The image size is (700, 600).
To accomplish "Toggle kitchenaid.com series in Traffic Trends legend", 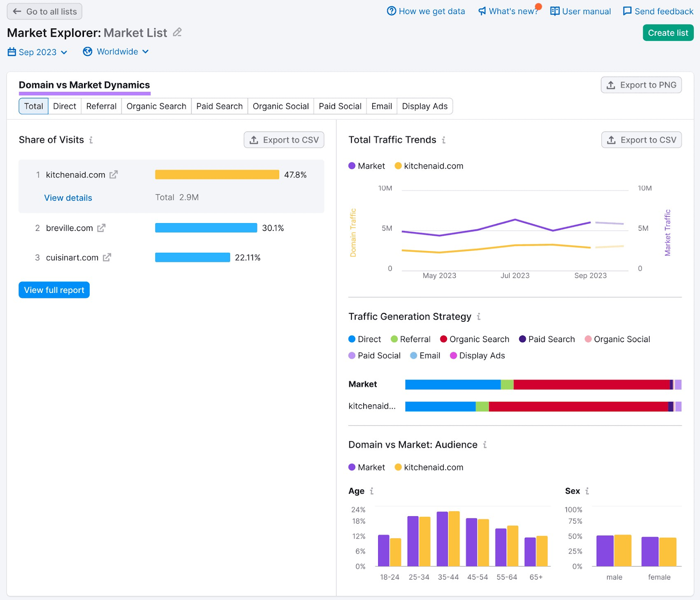I will [429, 166].
